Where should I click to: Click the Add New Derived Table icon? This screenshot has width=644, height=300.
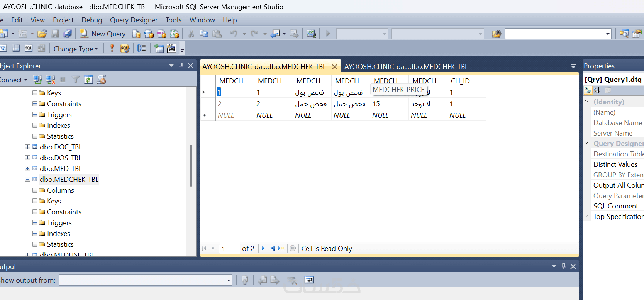click(x=172, y=48)
